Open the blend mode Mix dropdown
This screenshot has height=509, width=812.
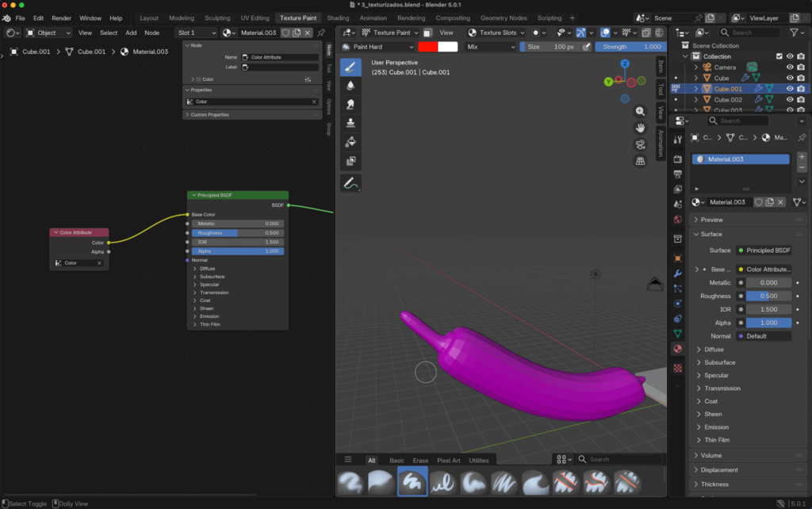point(490,47)
